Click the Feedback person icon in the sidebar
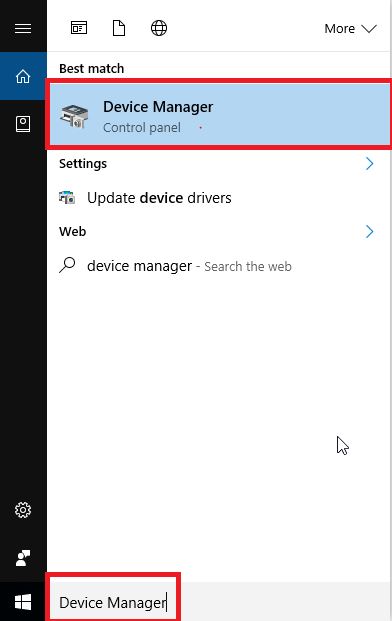392x621 pixels. pyautogui.click(x=23, y=558)
